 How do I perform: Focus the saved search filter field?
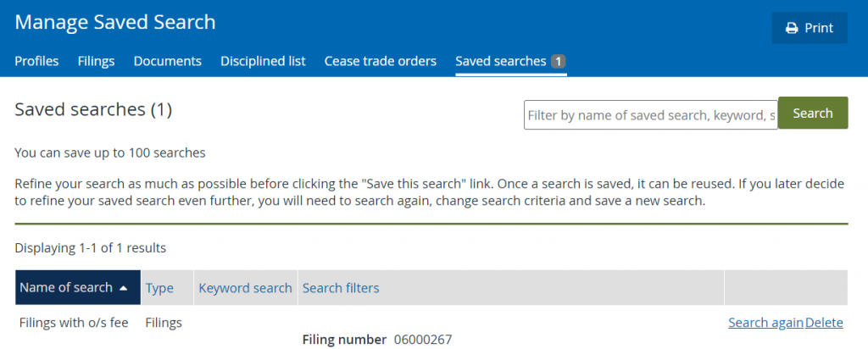[x=651, y=115]
